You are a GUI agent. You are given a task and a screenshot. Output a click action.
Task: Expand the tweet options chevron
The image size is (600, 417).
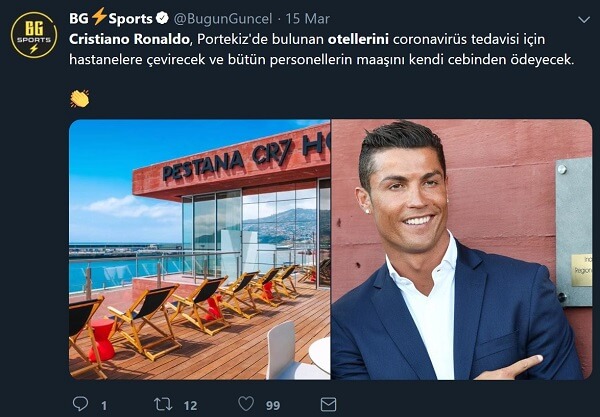pyautogui.click(x=584, y=20)
